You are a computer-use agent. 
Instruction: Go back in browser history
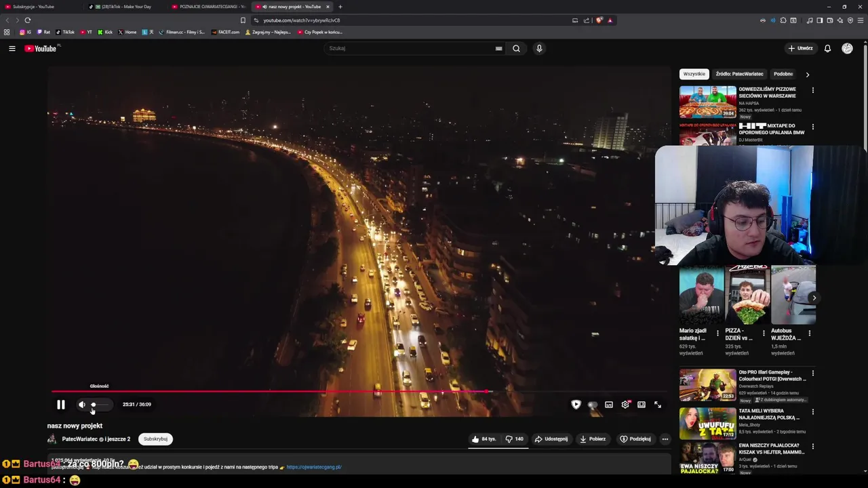click(x=7, y=20)
